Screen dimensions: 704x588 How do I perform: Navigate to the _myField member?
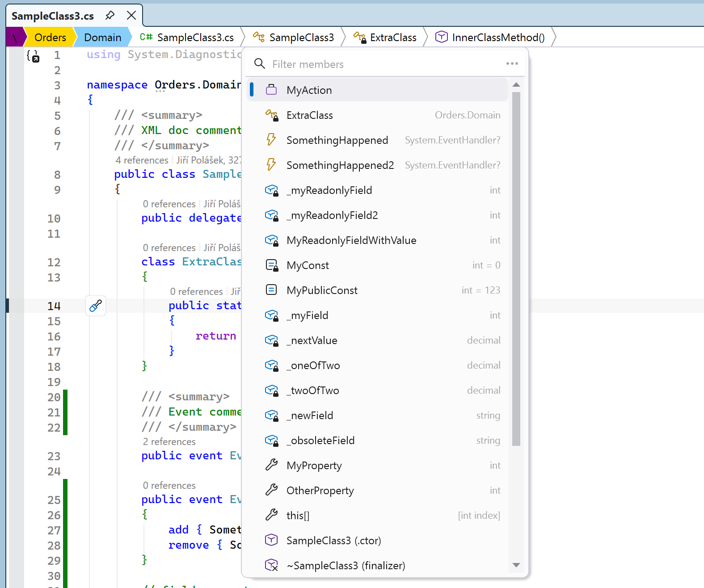(377, 315)
